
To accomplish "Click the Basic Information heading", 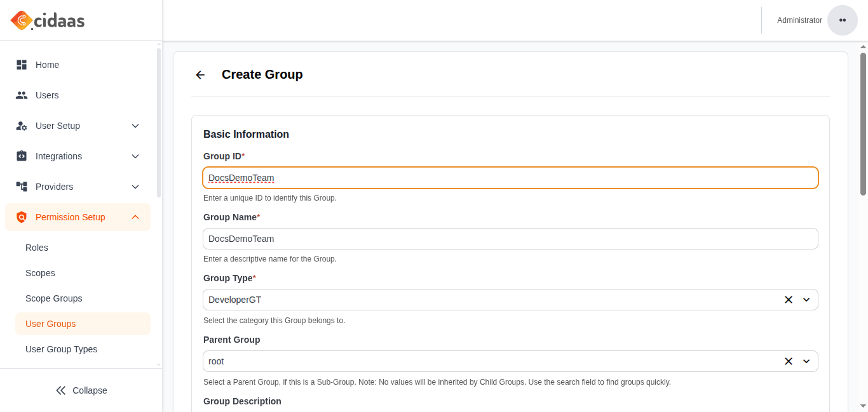I will 246,134.
